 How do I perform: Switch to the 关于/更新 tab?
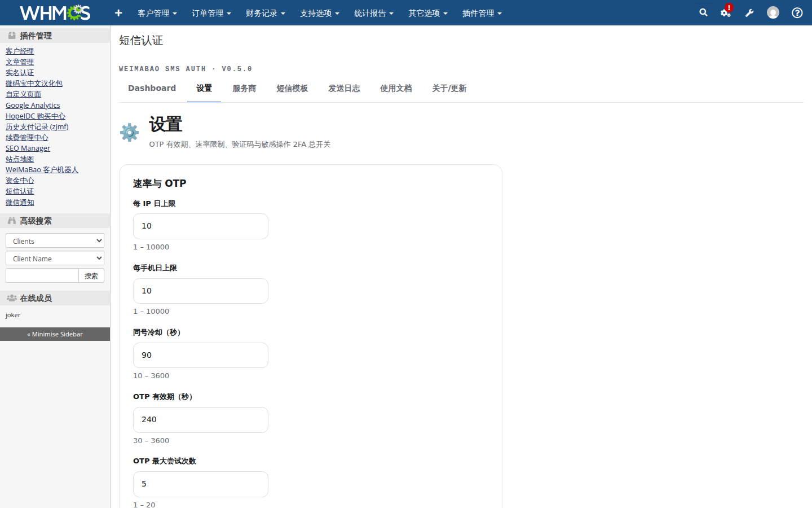[x=449, y=89]
